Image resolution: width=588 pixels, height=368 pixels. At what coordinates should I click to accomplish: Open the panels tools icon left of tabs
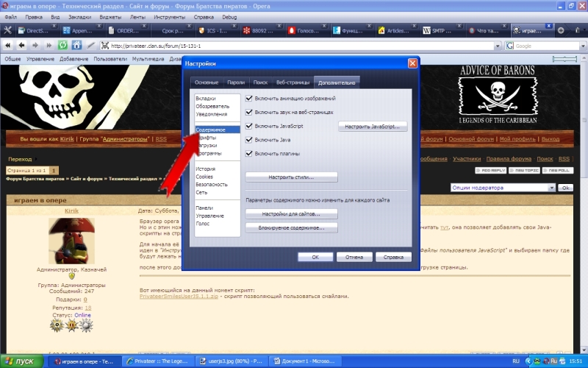pyautogui.click(x=7, y=30)
